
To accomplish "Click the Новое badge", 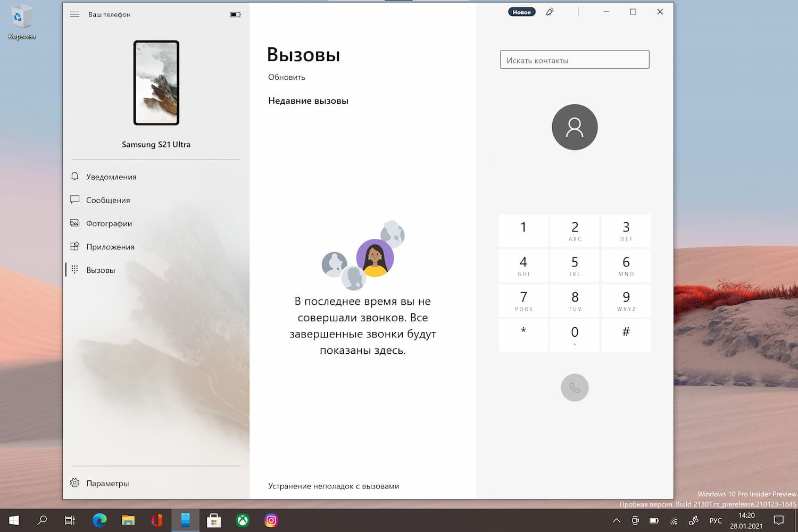I will click(521, 11).
